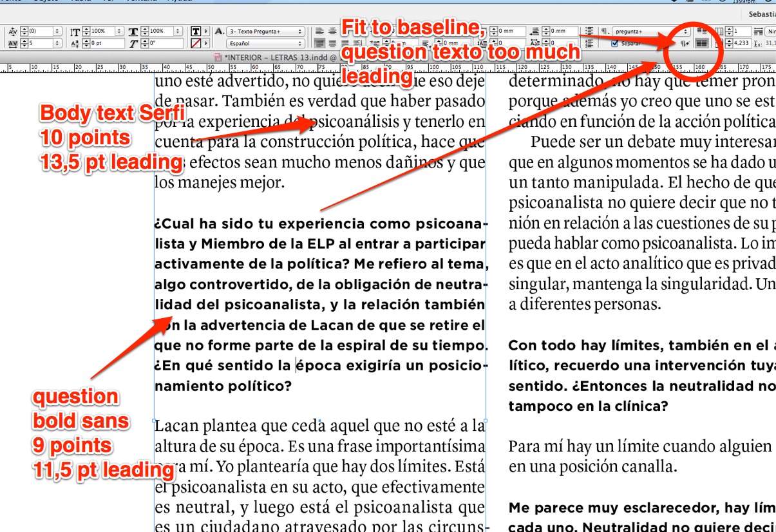
Task: Expand the fill color arrow menu
Action: point(205,32)
